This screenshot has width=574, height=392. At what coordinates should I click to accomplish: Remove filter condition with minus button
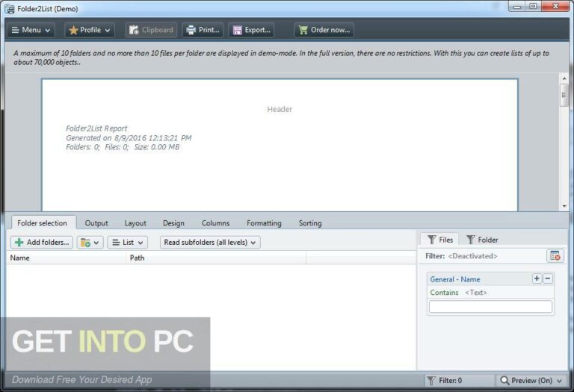(x=548, y=279)
